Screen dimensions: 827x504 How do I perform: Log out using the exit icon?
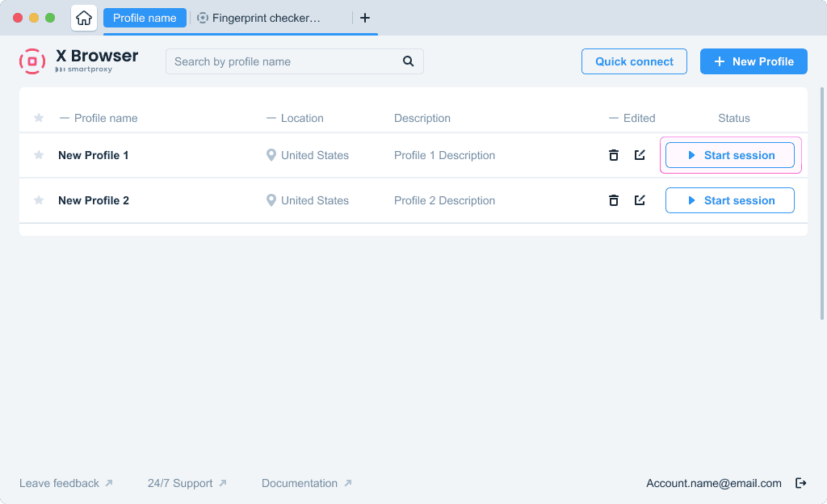pos(800,483)
